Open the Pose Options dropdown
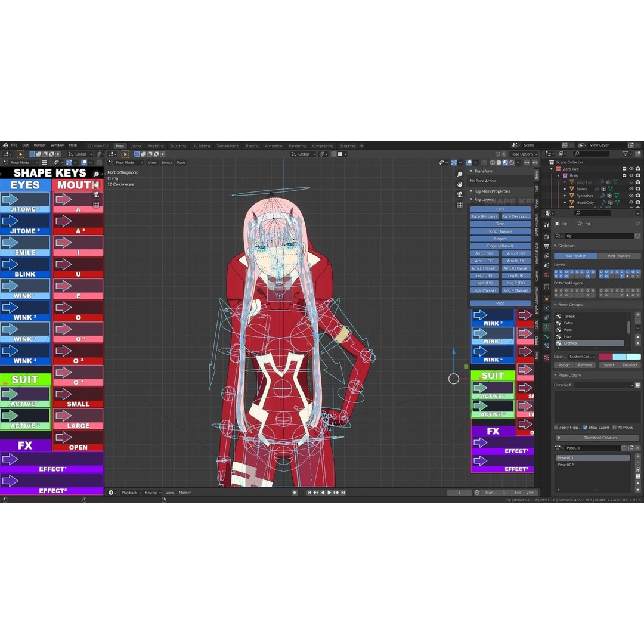 coord(524,154)
